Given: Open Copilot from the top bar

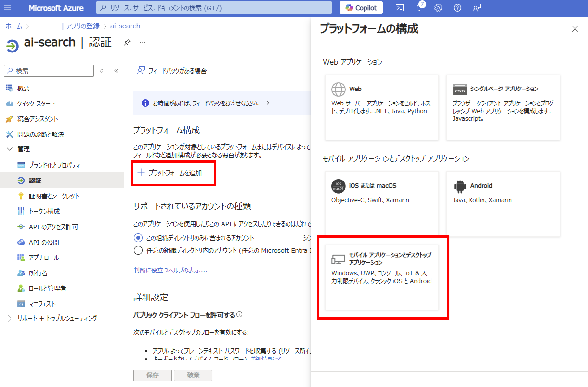Looking at the screenshot, I should (360, 7).
